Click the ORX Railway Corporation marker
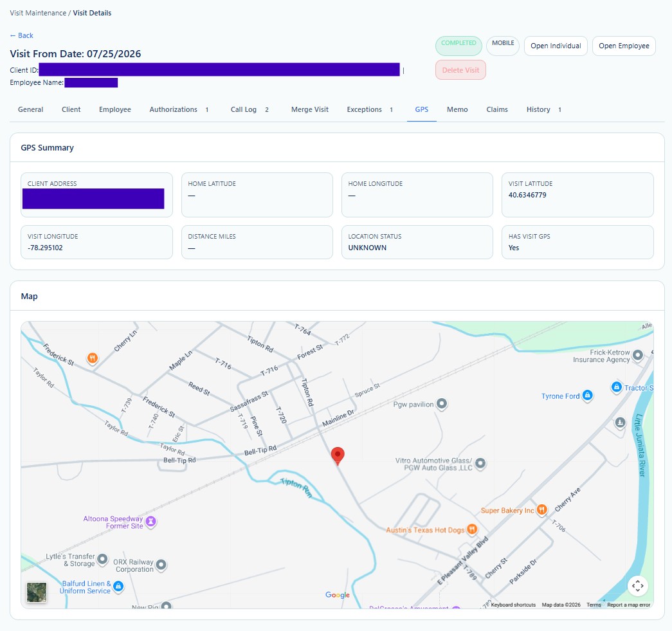 point(161,565)
